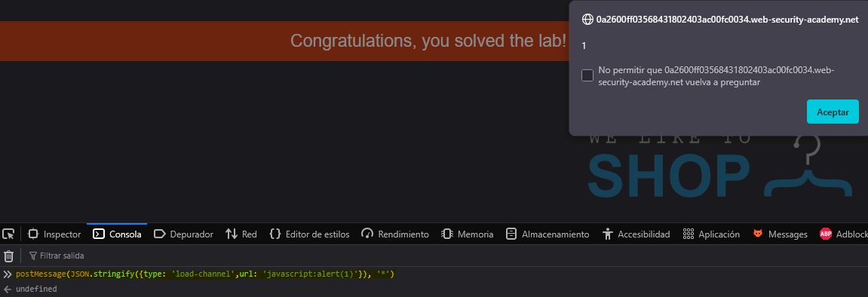Select the Almacenamiento tab
This screenshot has width=868, height=297.
point(547,234)
